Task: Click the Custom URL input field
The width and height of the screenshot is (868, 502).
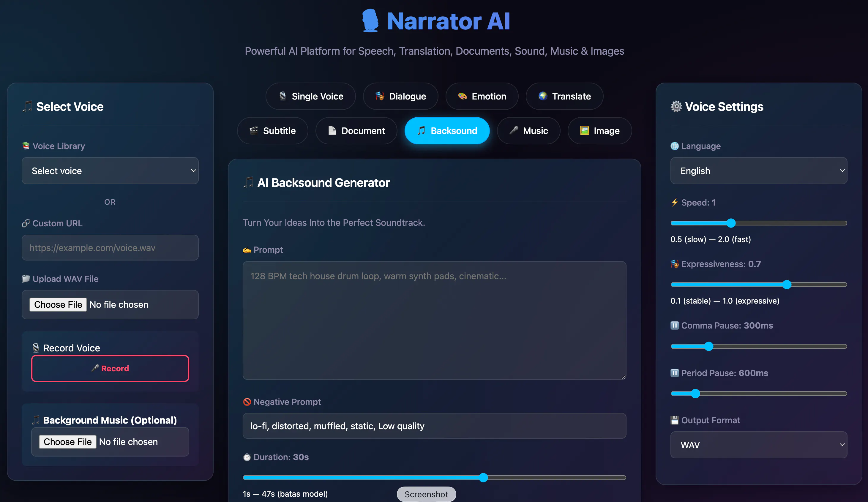Action: coord(110,248)
